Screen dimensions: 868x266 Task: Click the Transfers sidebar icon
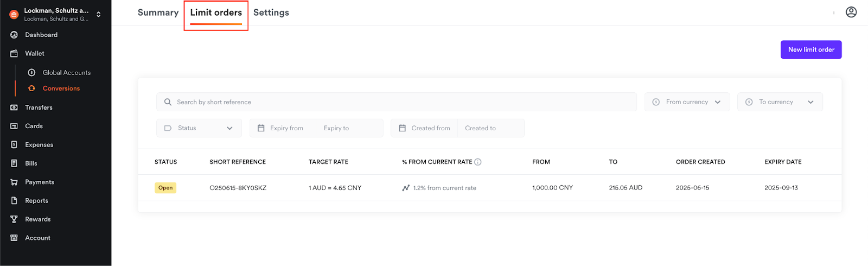[14, 107]
